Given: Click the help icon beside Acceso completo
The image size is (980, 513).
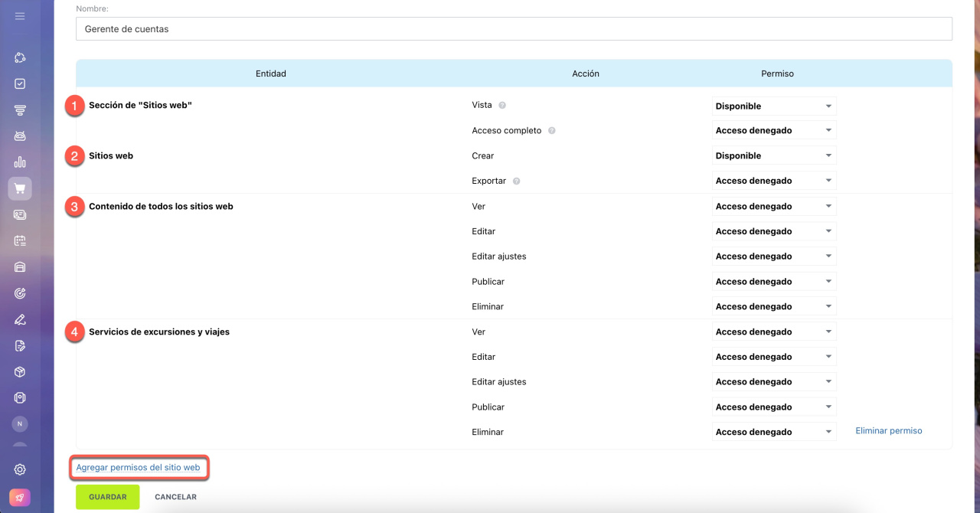Looking at the screenshot, I should tap(551, 131).
